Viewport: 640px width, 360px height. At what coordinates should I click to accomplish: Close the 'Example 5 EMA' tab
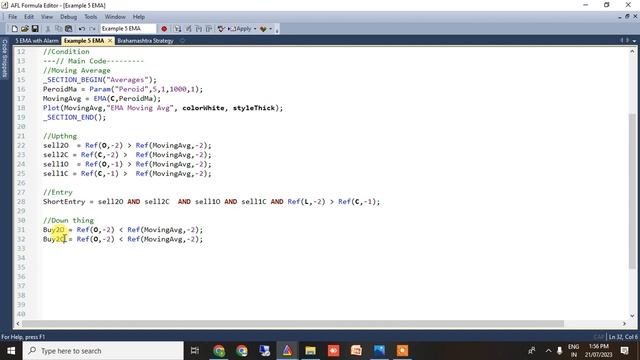click(110, 41)
